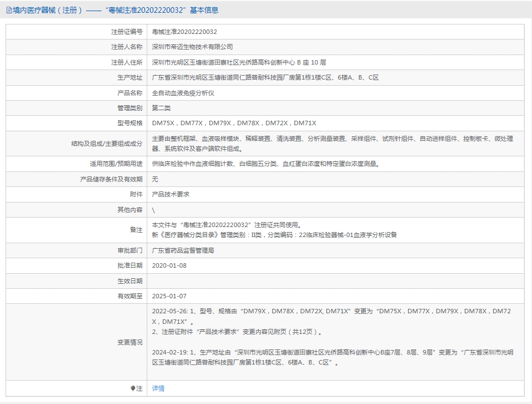Select the change entry dated 2022-05-26

(331, 317)
